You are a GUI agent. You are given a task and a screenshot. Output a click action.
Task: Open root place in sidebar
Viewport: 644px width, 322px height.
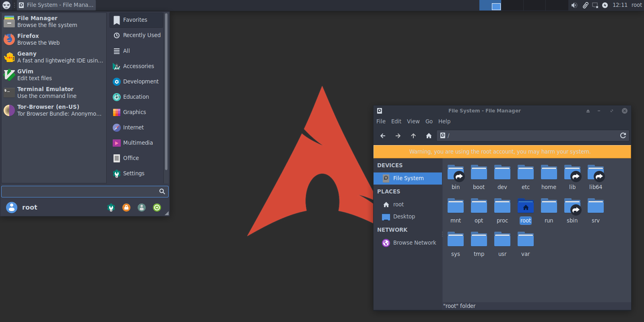point(408,204)
